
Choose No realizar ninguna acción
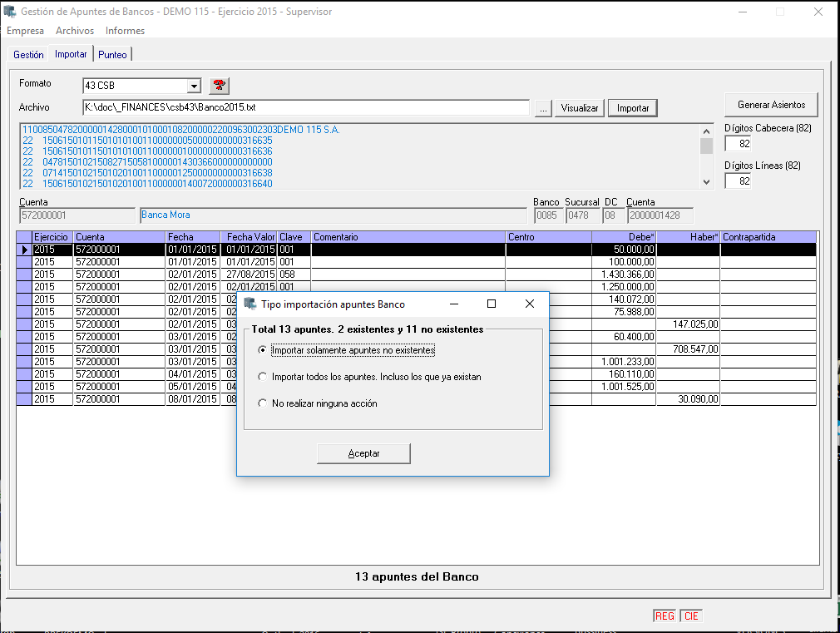click(x=263, y=403)
